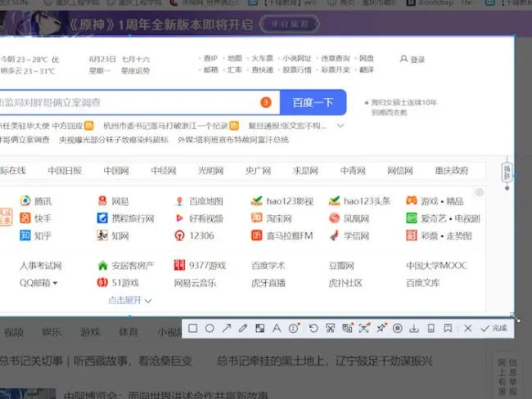This screenshot has width=532, height=399.
Task: Focus the Baidu search input field
Action: point(139,102)
